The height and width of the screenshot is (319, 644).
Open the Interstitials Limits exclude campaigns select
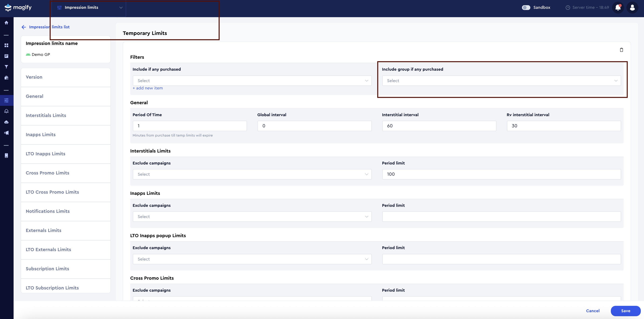click(252, 174)
